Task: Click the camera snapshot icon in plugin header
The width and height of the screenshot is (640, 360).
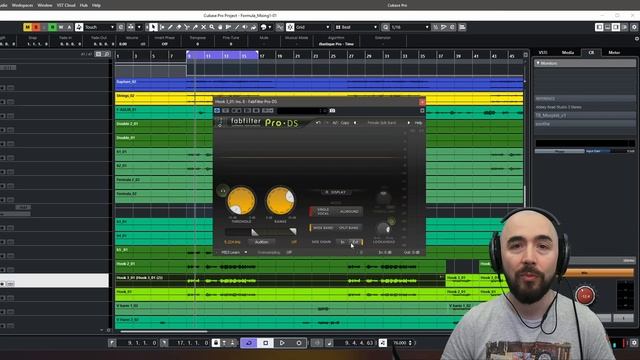Action: [332, 111]
